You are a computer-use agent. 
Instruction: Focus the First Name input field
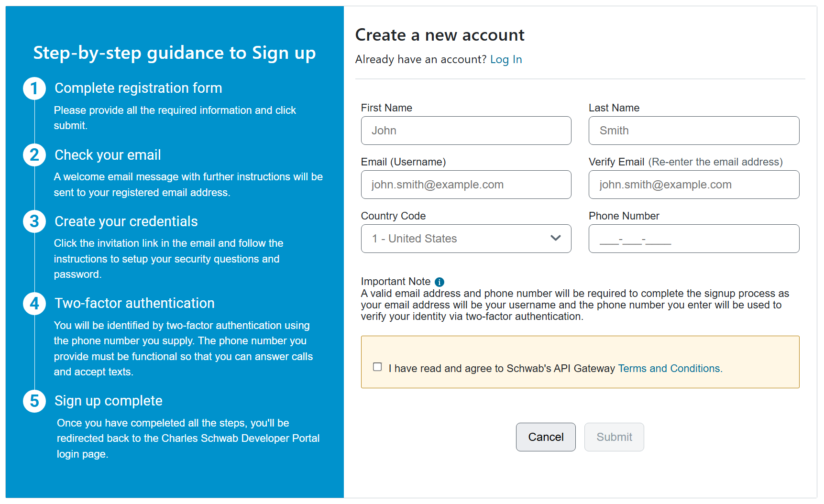[466, 131]
